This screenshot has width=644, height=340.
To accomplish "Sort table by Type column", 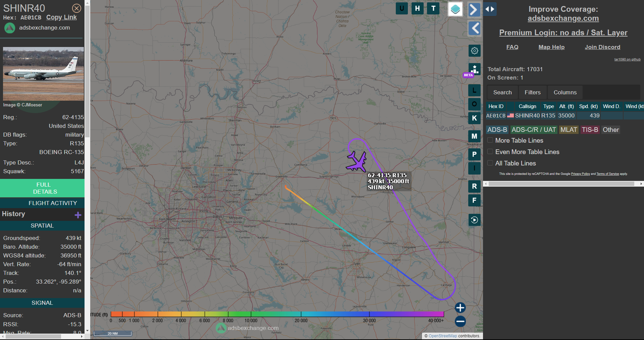I will click(x=549, y=106).
